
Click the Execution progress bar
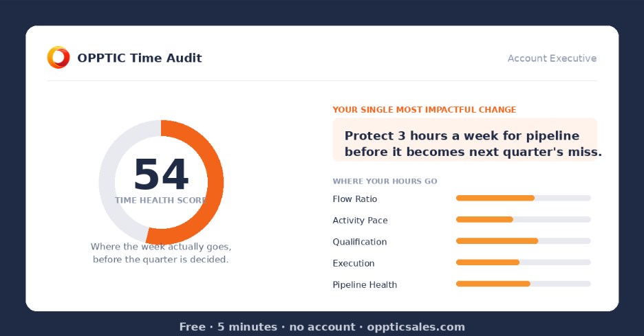point(523,262)
